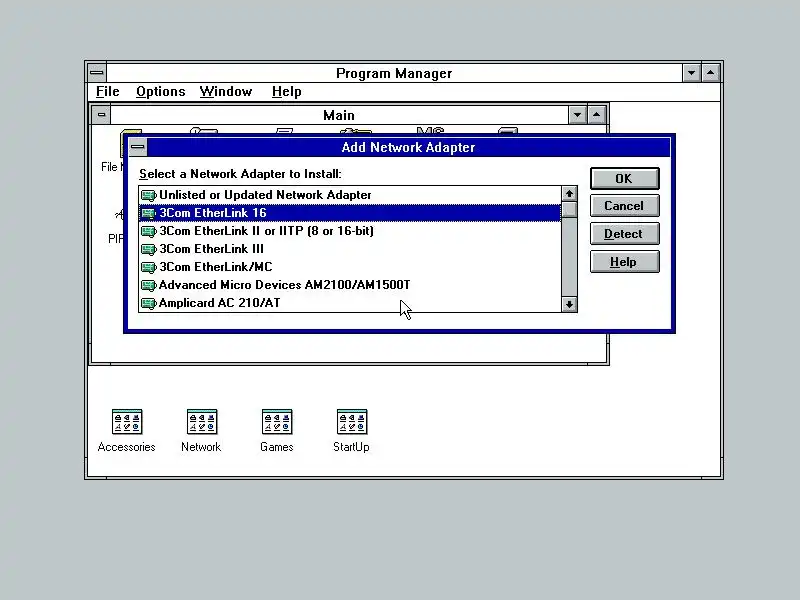Image resolution: width=800 pixels, height=600 pixels.
Task: Click the Unlisted or Updated adapter icon
Action: point(148,195)
